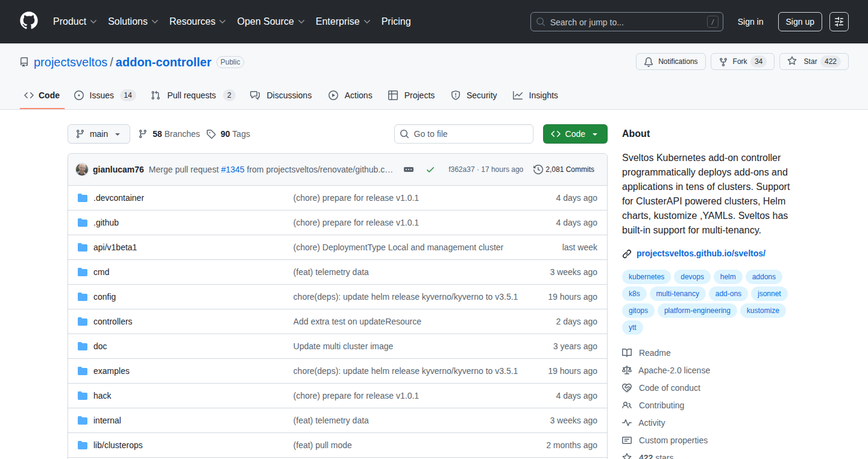Select the helm topic tag
This screenshot has height=459, width=868.
[728, 277]
